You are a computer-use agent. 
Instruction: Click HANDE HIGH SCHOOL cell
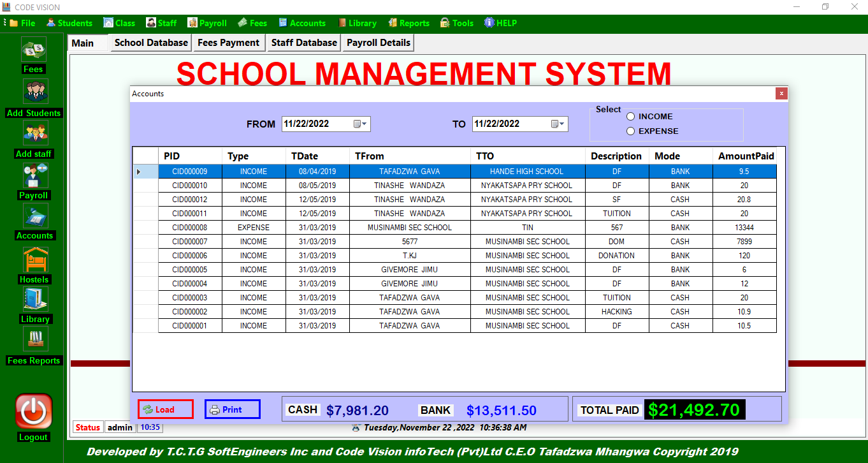tap(528, 172)
